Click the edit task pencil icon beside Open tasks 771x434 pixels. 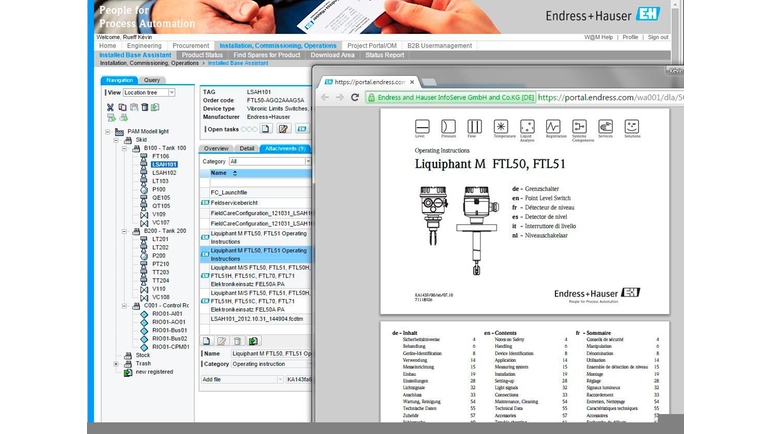coord(283,129)
